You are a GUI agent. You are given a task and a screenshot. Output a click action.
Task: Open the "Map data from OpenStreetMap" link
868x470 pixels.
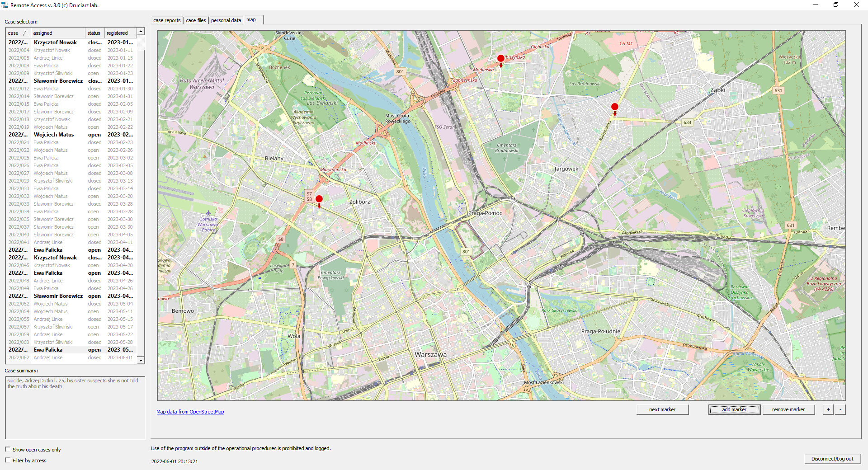pos(190,412)
